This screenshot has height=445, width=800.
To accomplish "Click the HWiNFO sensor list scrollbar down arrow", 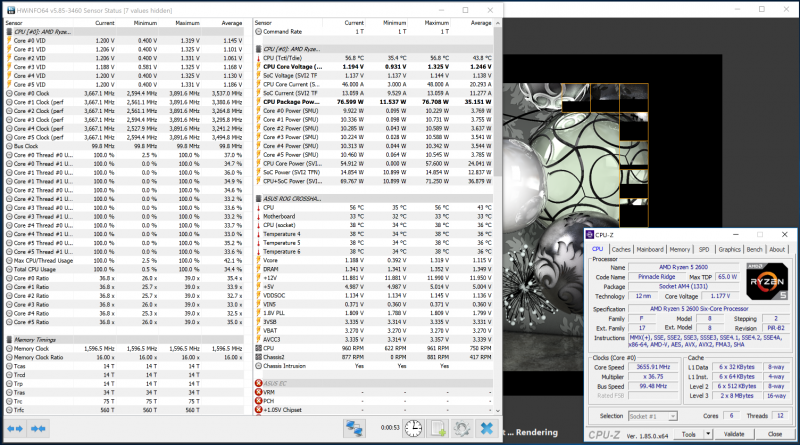I will 498,410.
